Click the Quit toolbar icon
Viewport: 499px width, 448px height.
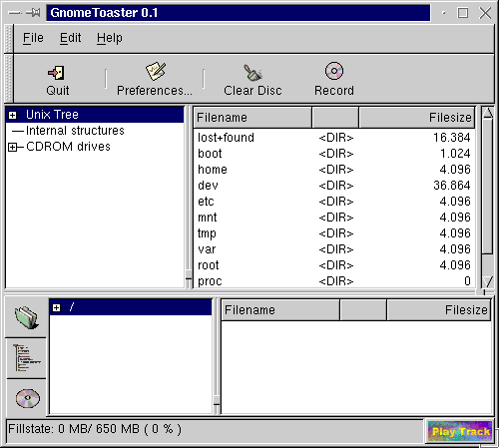[57, 73]
